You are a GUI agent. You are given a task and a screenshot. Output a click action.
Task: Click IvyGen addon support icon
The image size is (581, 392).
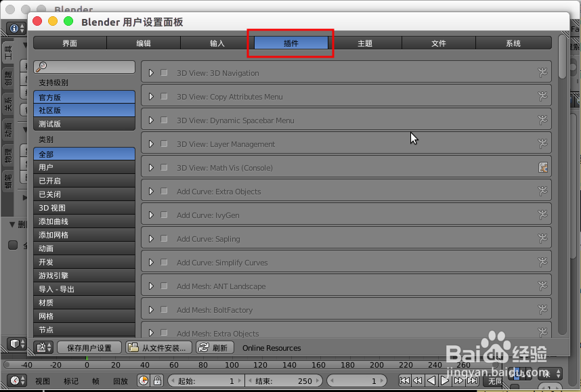click(542, 215)
